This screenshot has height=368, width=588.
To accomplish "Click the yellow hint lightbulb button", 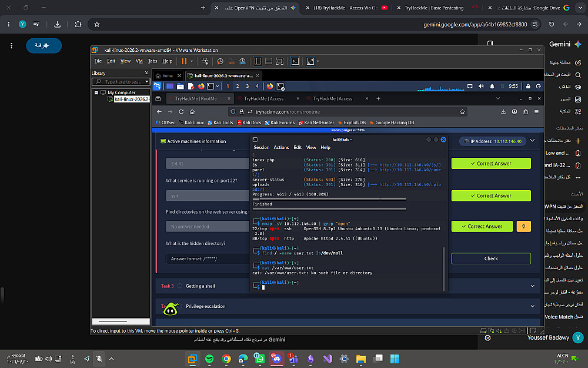I will (x=523, y=227).
